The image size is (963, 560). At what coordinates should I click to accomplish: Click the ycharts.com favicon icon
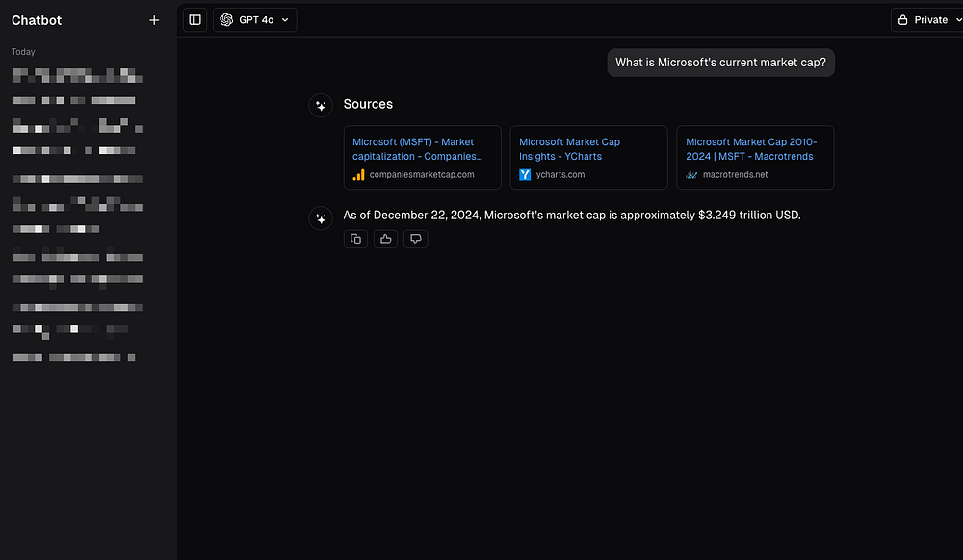pyautogui.click(x=526, y=175)
